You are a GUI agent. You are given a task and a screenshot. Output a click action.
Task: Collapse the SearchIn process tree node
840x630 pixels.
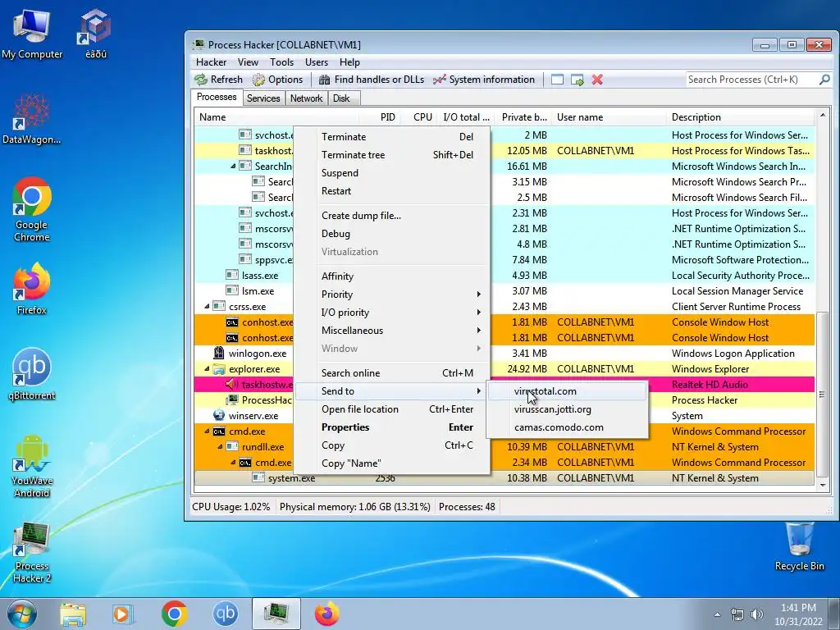(x=233, y=167)
